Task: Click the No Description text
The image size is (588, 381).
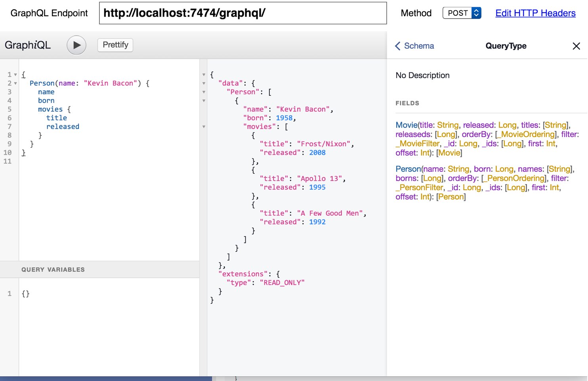Action: (x=422, y=75)
